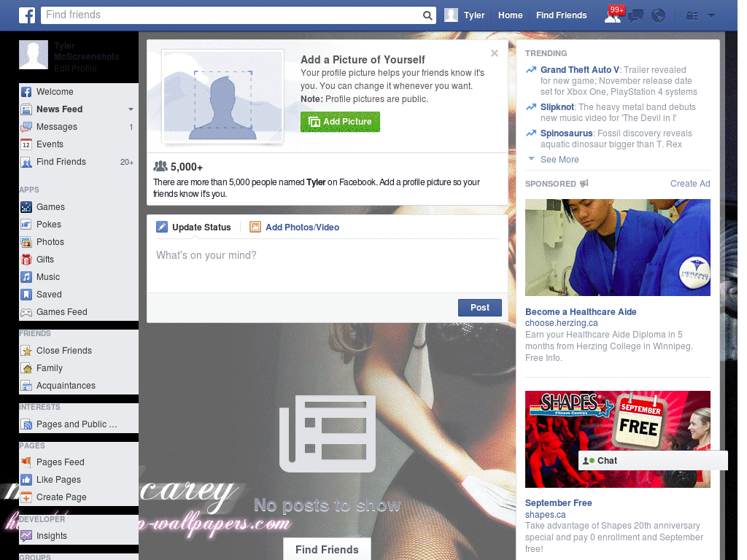Click the Create Page plus icon
The image size is (747, 560).
pos(26,497)
